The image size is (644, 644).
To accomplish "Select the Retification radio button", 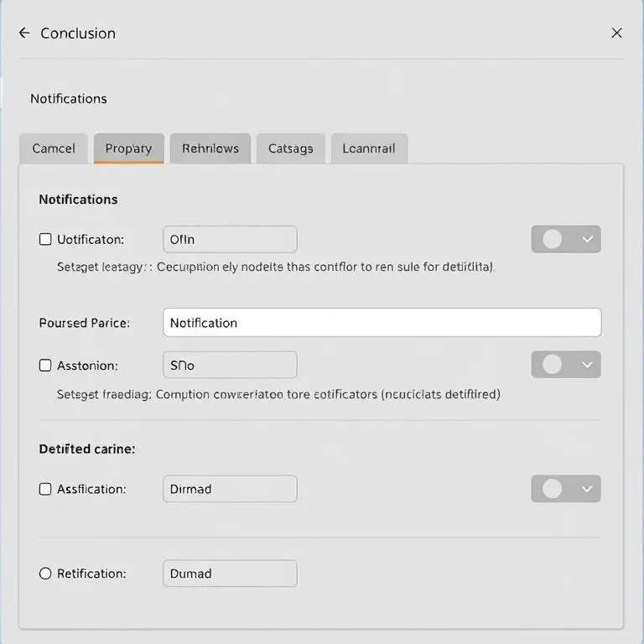I will tap(45, 574).
